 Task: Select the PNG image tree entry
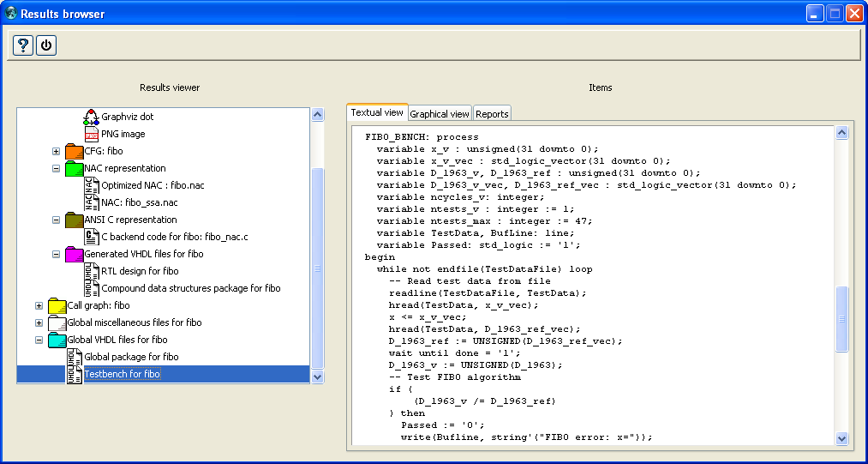click(x=123, y=134)
